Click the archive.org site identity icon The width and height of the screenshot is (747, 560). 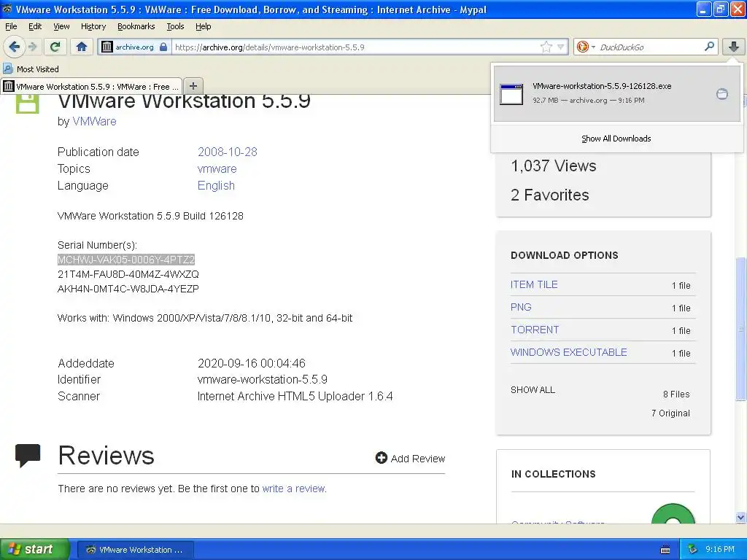107,47
